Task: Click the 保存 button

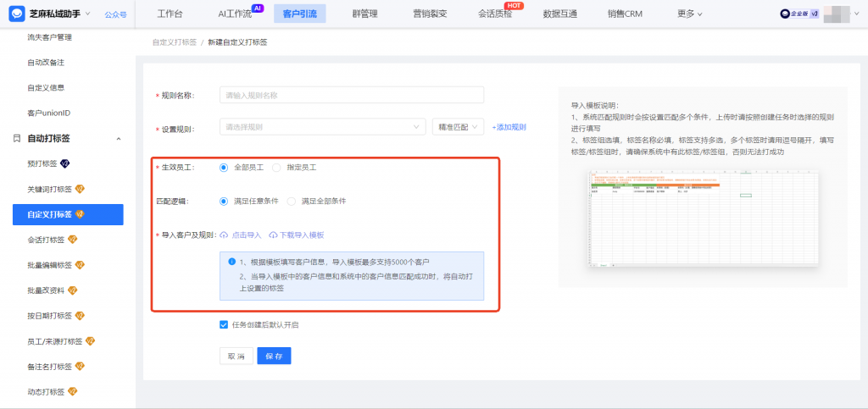Action: coord(274,356)
